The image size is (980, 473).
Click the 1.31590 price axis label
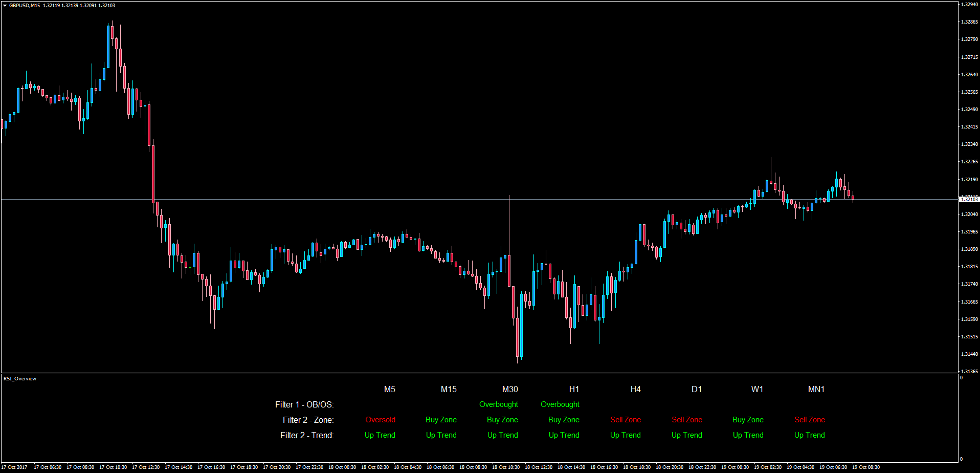pos(970,319)
